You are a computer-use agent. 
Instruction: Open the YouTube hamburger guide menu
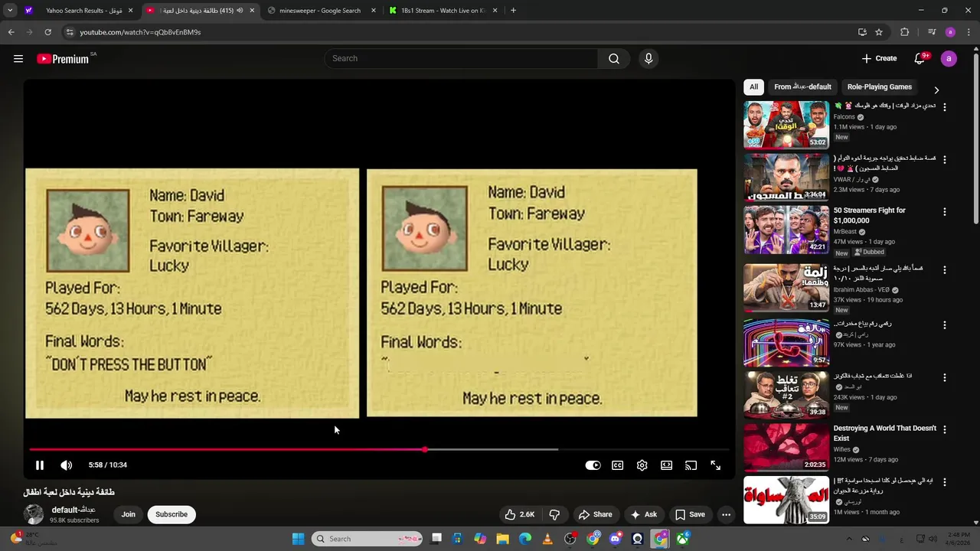coord(18,59)
